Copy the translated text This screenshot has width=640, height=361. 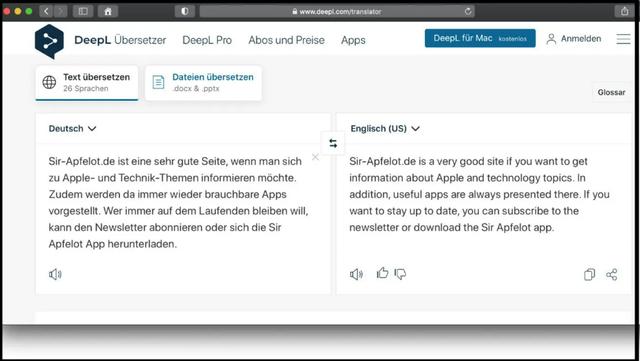[589, 274]
